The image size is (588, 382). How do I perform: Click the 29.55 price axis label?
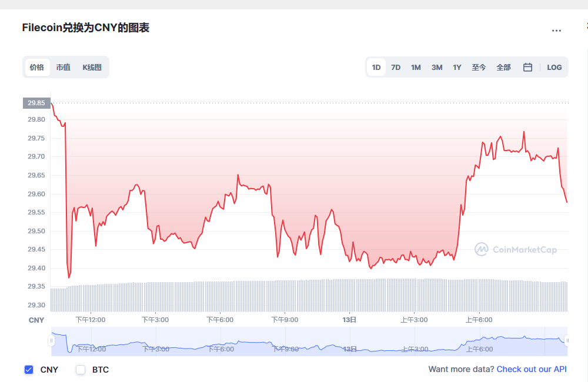coord(36,213)
